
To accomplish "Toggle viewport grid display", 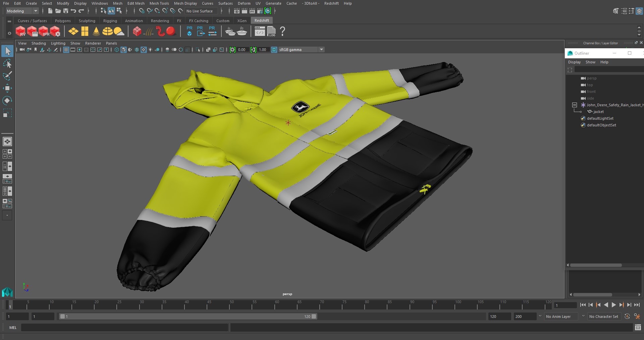I will pos(66,50).
